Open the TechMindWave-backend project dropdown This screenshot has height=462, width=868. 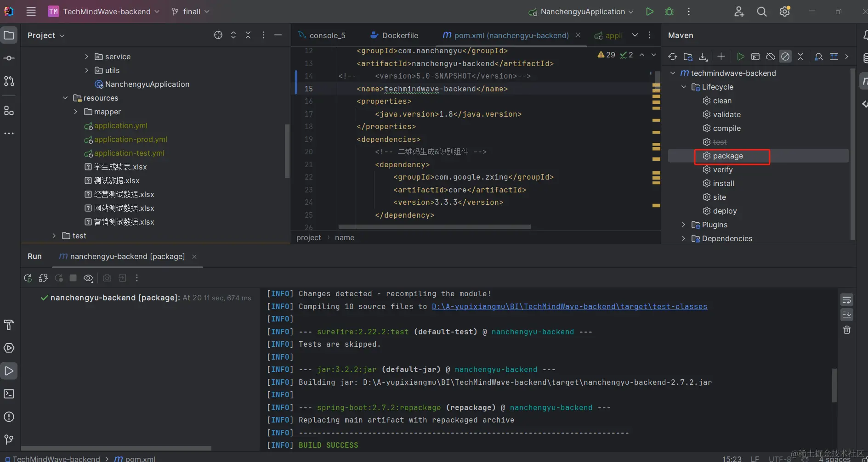click(104, 11)
